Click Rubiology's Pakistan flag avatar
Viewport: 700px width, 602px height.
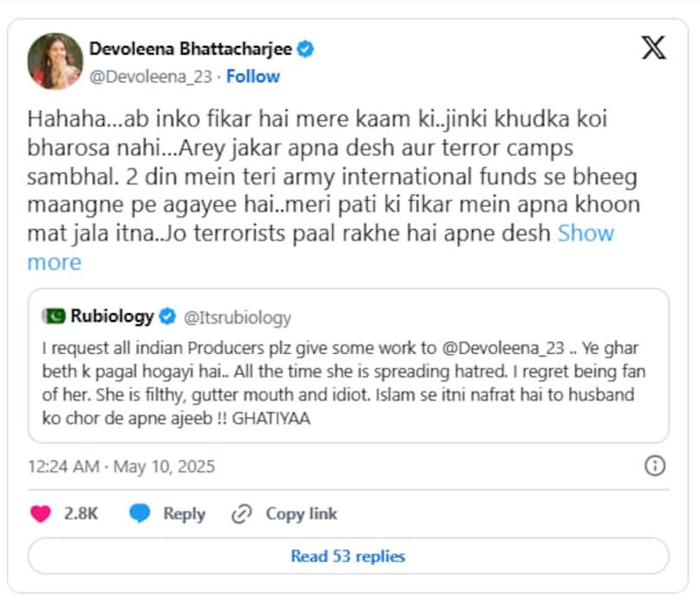click(55, 316)
